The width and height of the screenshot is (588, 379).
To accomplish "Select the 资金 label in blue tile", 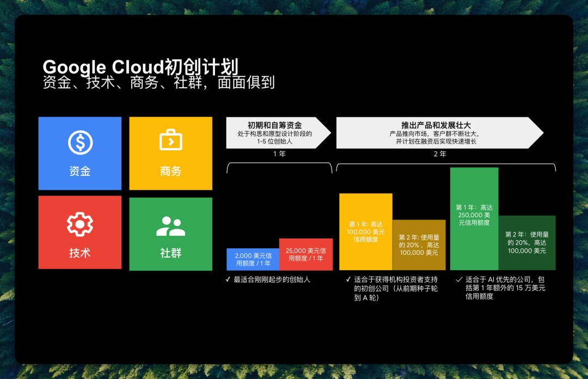I will click(80, 171).
